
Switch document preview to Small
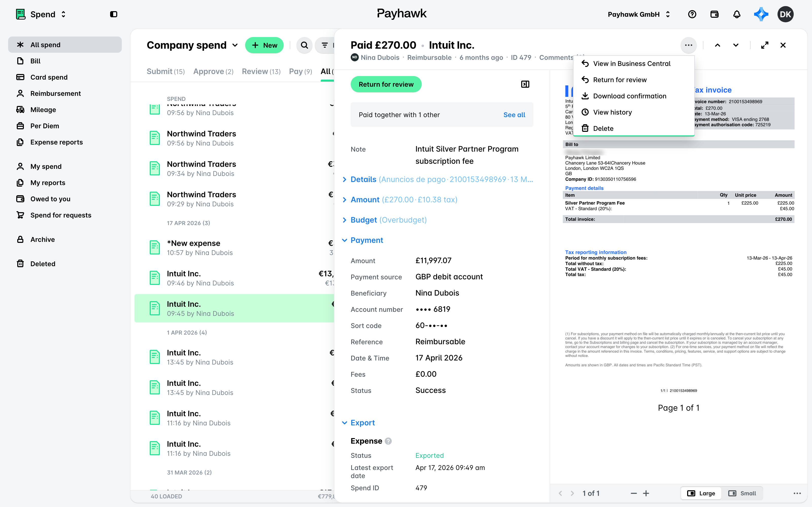pyautogui.click(x=742, y=493)
